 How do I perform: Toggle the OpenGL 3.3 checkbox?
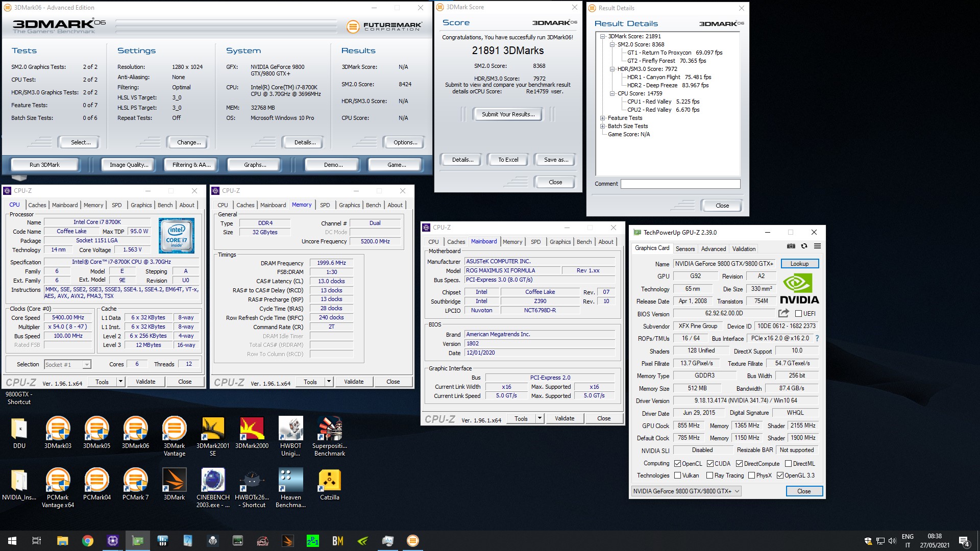pos(780,475)
